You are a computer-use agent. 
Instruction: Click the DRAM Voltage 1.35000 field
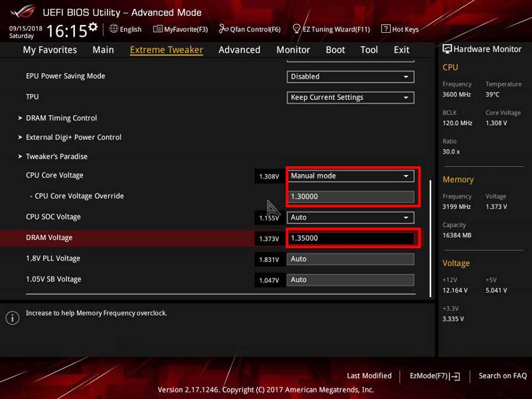pyautogui.click(x=350, y=238)
